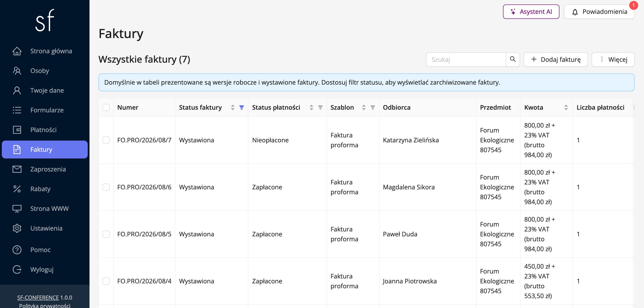Show Powiadomienia notifications
644x308 pixels.
pos(599,11)
